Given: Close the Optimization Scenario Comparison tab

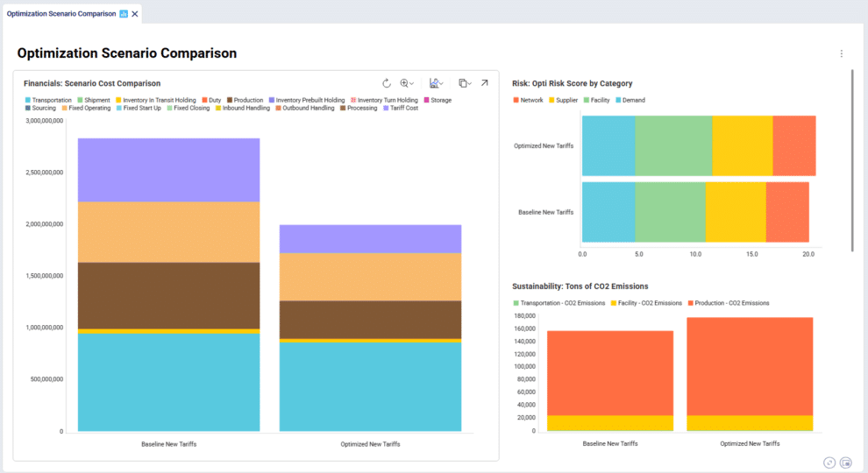Looking at the screenshot, I should point(134,14).
